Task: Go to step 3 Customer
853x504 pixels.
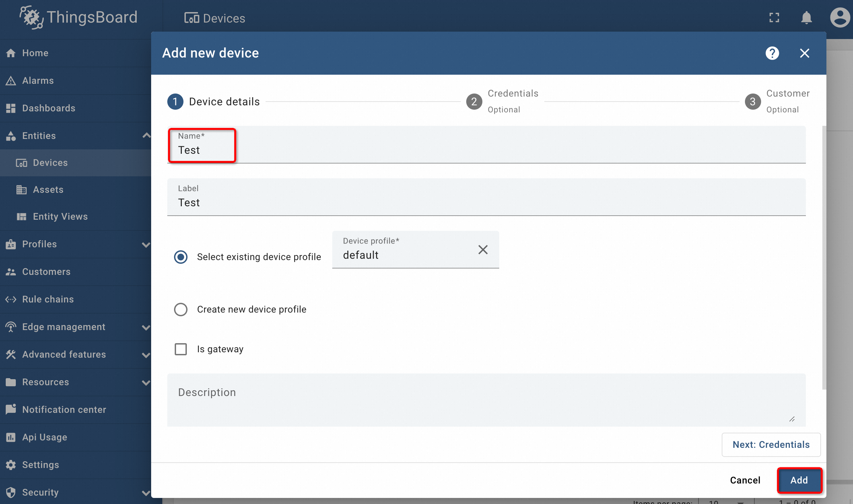Action: [777, 102]
